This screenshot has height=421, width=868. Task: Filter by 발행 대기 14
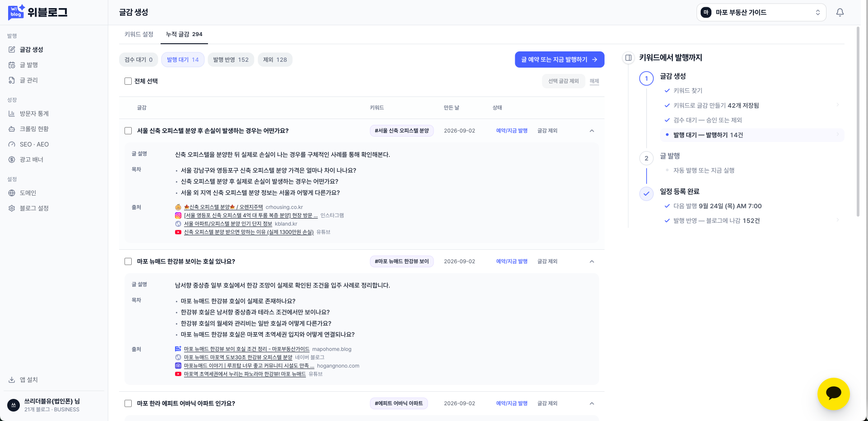[183, 59]
